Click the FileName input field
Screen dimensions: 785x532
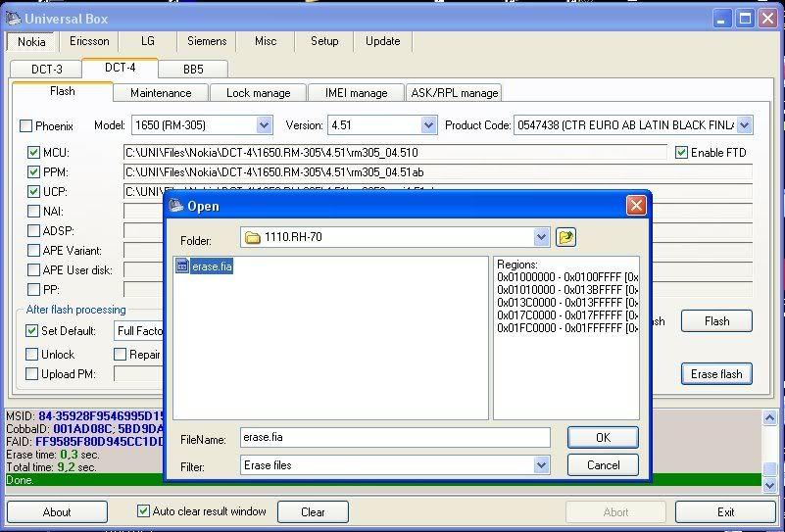click(x=395, y=437)
